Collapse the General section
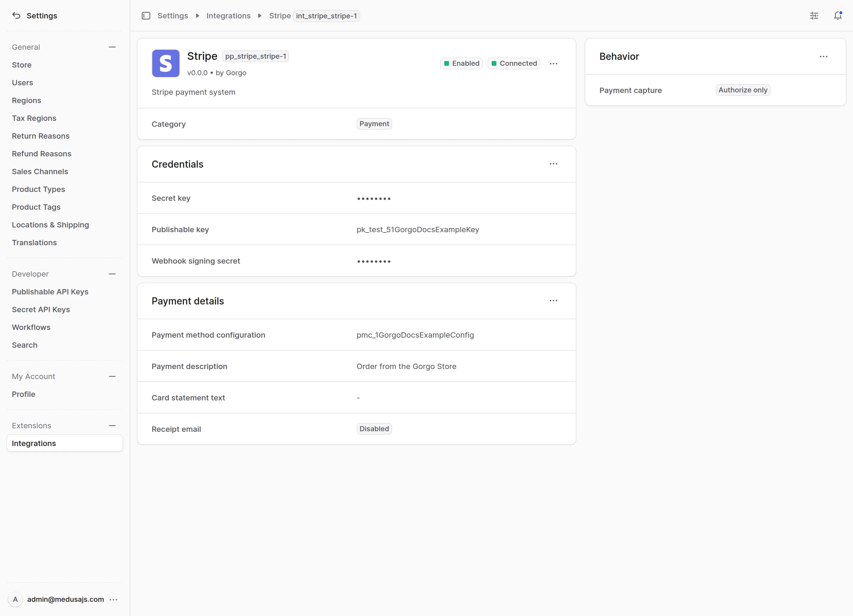853x616 pixels. coord(112,47)
